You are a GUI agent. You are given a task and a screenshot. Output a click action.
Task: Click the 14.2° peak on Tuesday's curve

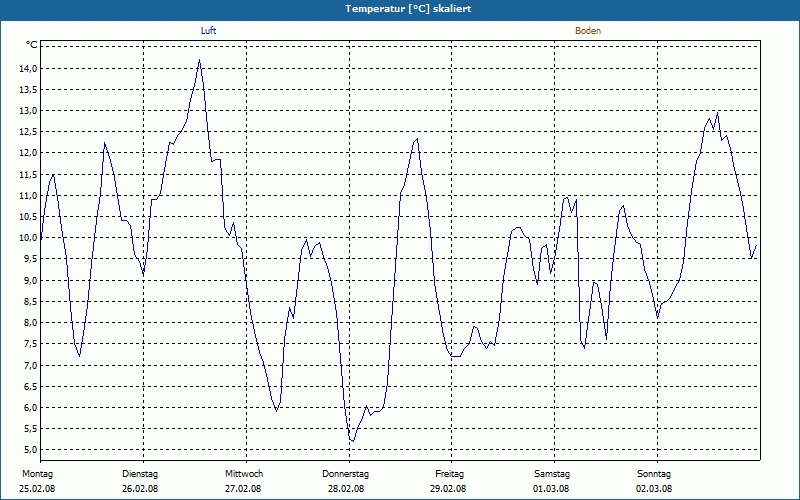[x=199, y=60]
